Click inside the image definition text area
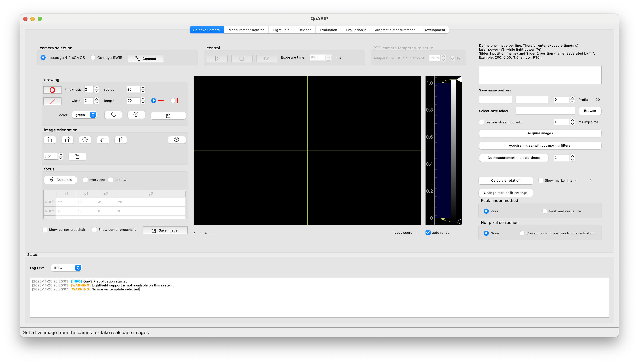 pos(540,75)
